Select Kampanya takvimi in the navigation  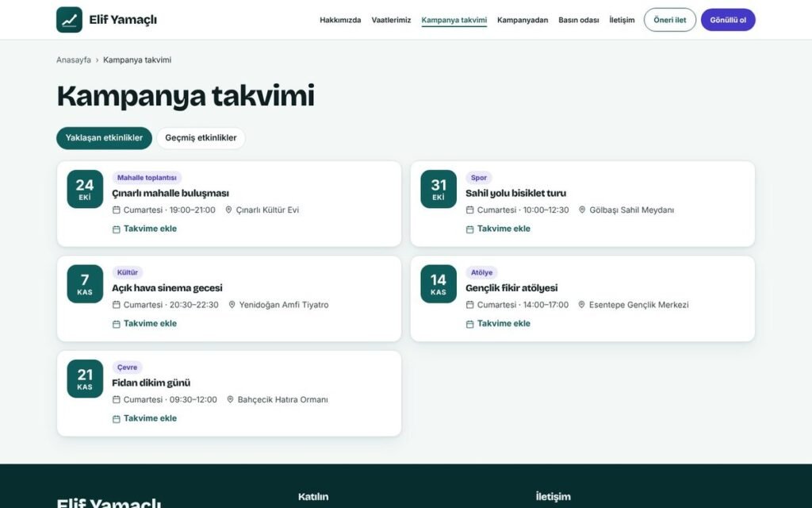pyautogui.click(x=454, y=20)
